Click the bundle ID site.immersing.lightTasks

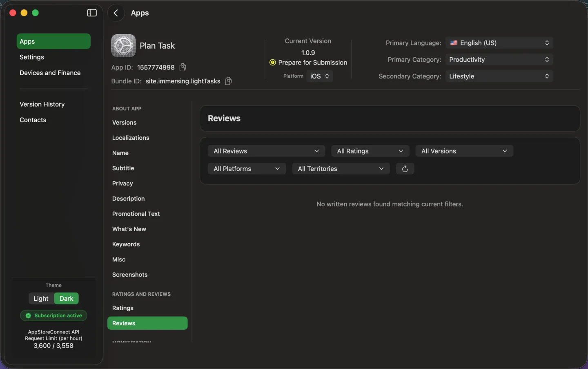pos(183,81)
